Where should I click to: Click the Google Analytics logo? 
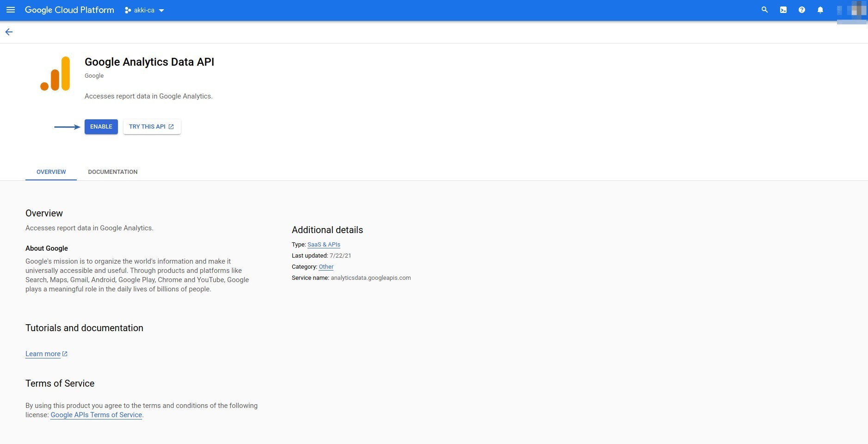tap(55, 74)
